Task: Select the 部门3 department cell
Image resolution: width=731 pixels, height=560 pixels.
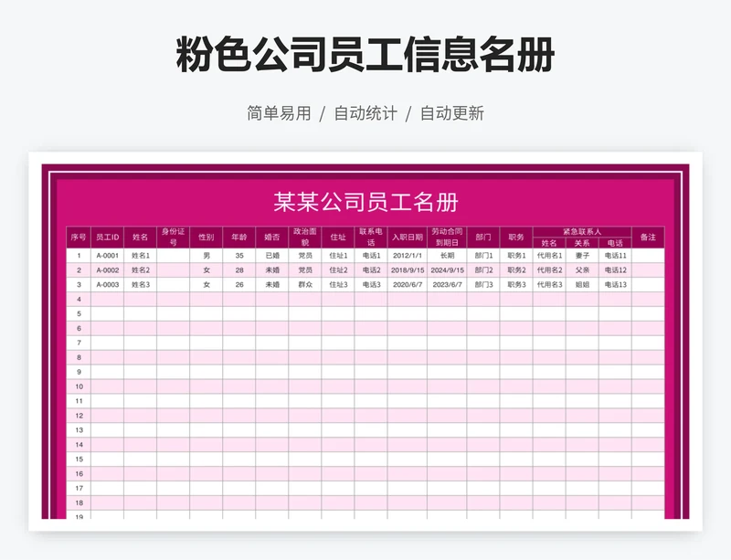Action: (483, 284)
